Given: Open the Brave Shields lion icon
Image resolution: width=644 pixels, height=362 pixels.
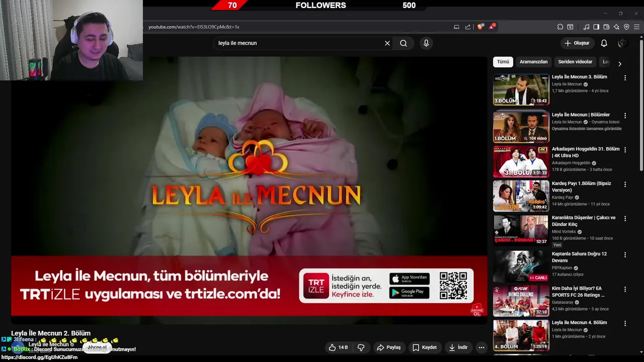Looking at the screenshot, I should click(480, 27).
